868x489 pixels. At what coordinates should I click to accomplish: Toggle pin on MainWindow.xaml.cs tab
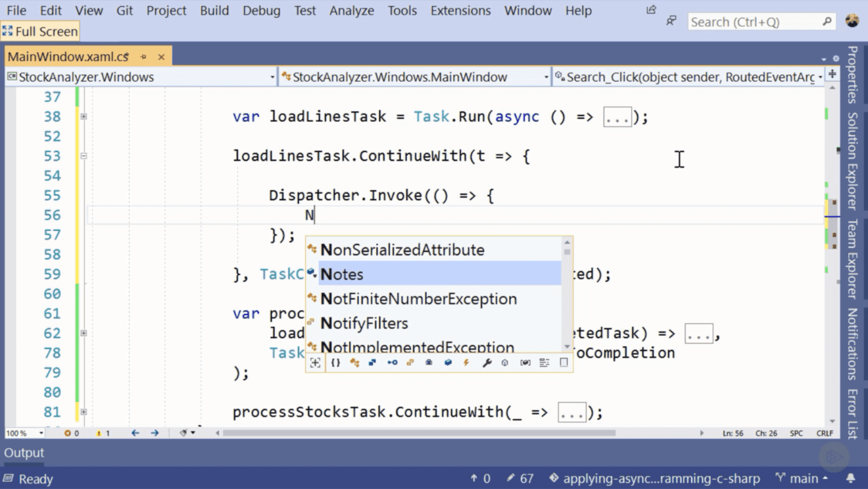click(143, 57)
